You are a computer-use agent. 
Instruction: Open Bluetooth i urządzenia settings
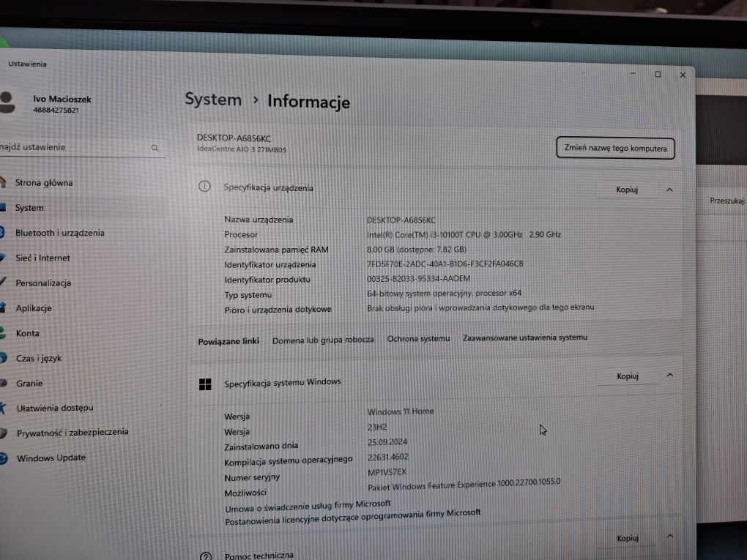59,233
